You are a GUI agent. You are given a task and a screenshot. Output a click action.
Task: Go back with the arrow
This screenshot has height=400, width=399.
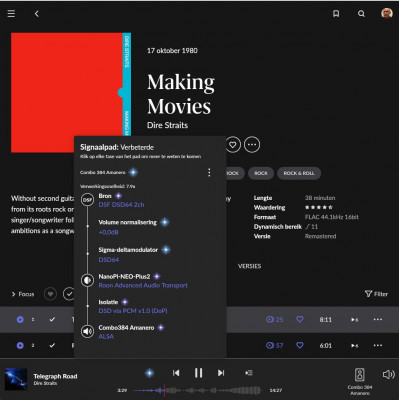37,14
